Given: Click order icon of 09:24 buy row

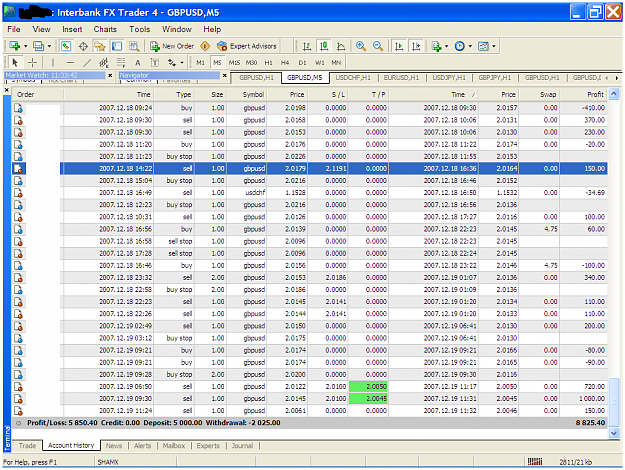Looking at the screenshot, I should pyautogui.click(x=18, y=108).
